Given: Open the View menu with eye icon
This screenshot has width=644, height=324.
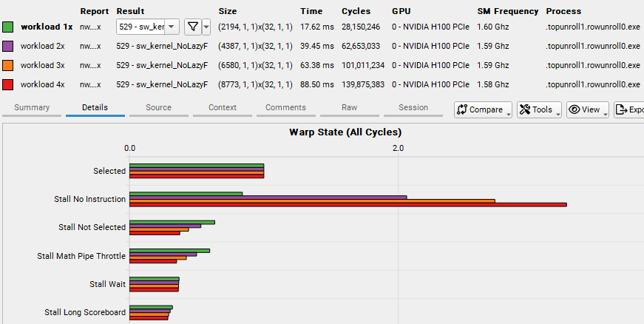Looking at the screenshot, I should [x=587, y=109].
